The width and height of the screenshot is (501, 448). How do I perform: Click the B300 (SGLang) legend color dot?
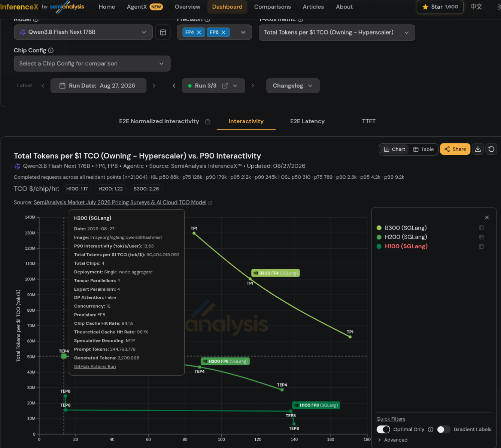(379, 228)
